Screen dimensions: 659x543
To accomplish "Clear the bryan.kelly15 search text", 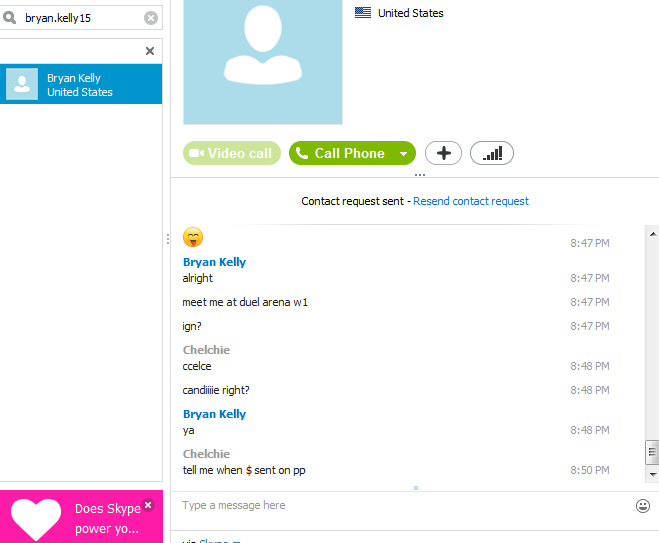I will click(151, 18).
